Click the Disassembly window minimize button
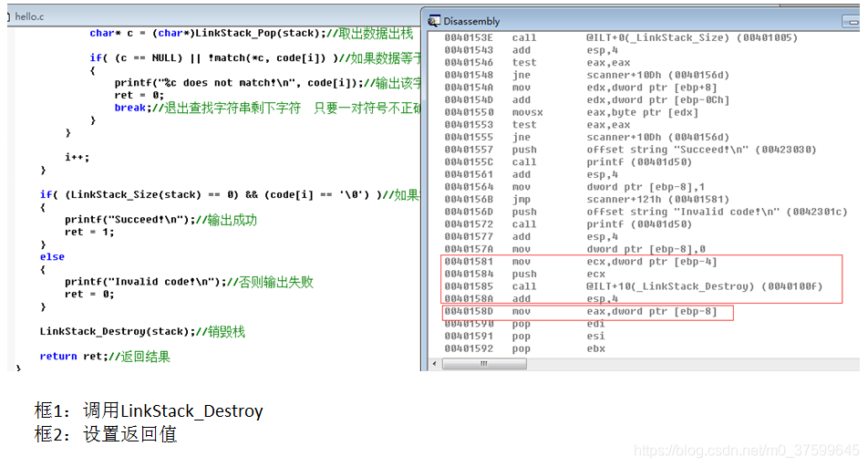 coord(852,22)
